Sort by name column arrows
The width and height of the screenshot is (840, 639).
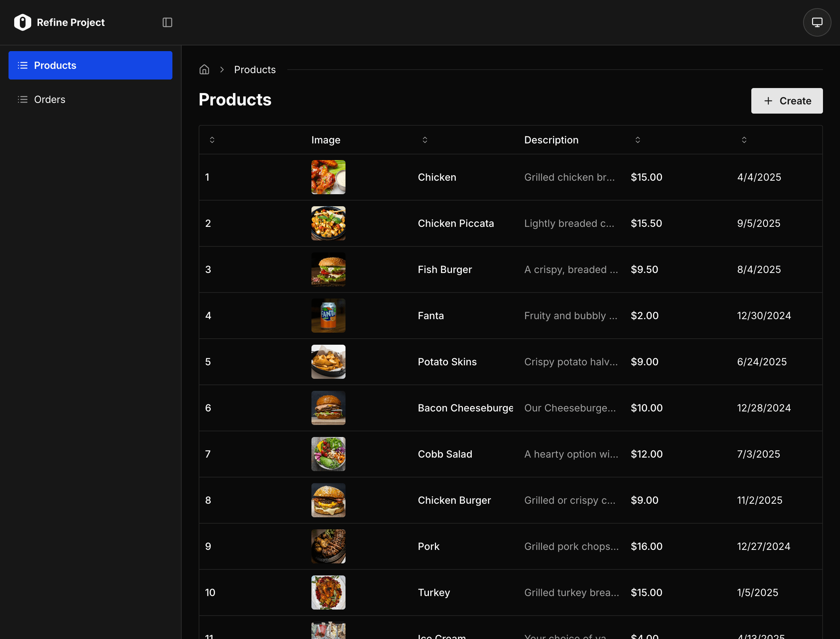[x=425, y=140]
